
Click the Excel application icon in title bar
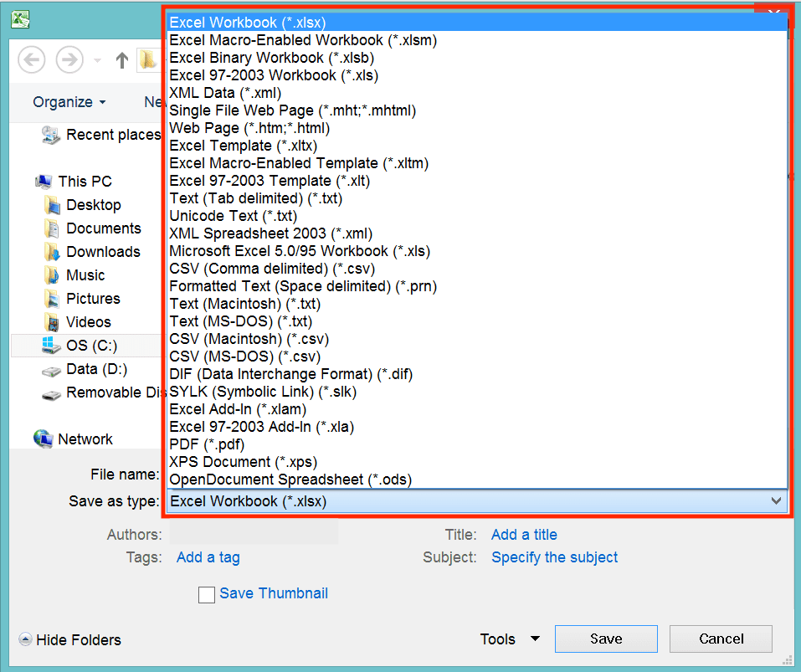coord(20,19)
